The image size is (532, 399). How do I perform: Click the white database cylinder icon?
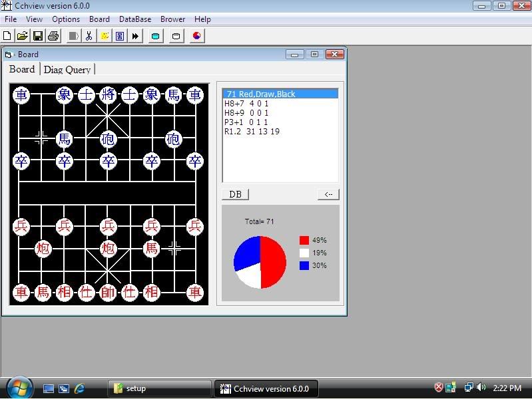176,36
